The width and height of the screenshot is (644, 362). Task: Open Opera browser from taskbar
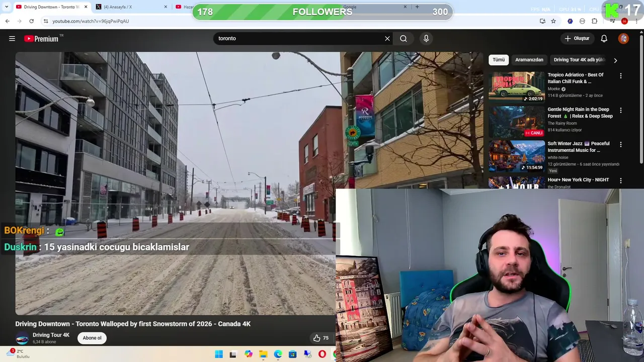coord(322,354)
